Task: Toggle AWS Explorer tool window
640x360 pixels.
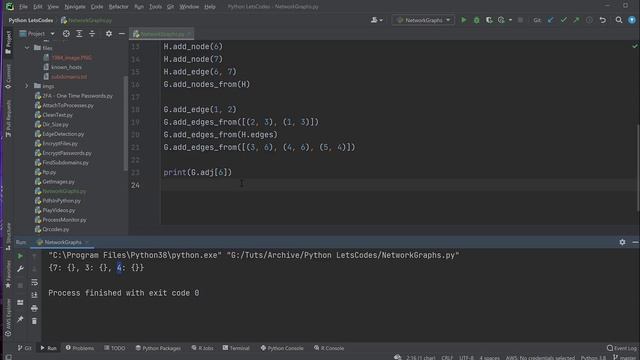Action: (x=8, y=318)
